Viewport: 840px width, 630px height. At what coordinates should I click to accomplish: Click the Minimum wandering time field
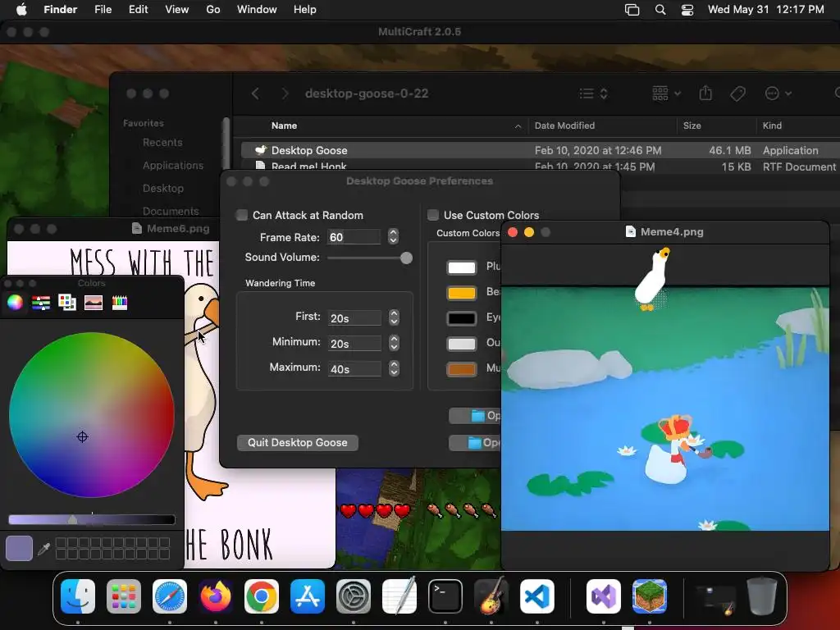(x=354, y=344)
